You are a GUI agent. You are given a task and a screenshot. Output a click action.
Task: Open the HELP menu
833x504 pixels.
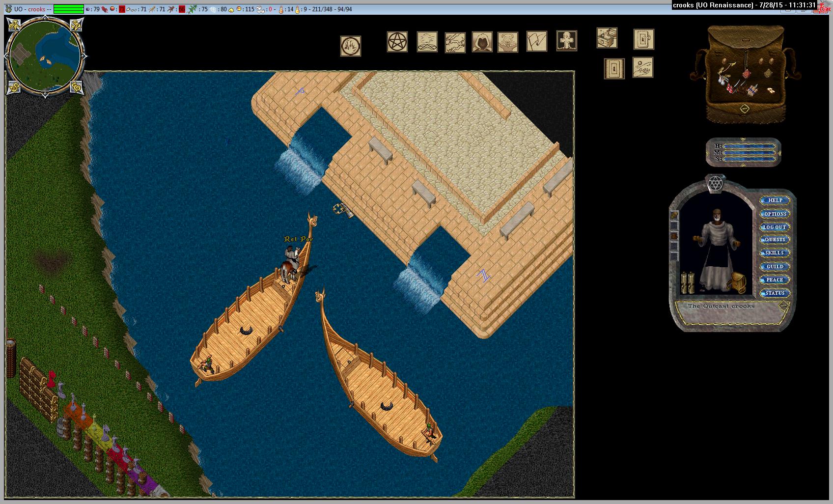tap(775, 200)
